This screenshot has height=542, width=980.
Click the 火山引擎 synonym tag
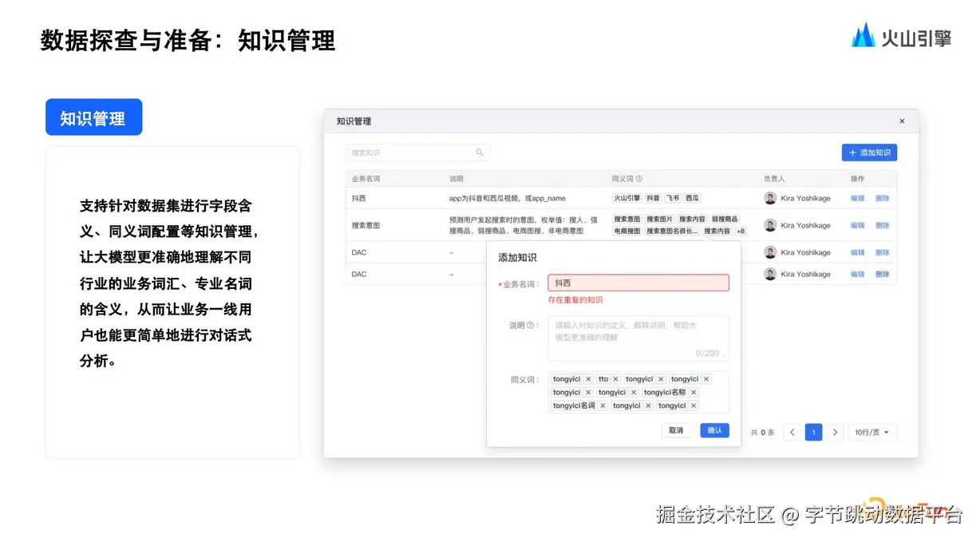pos(627,198)
